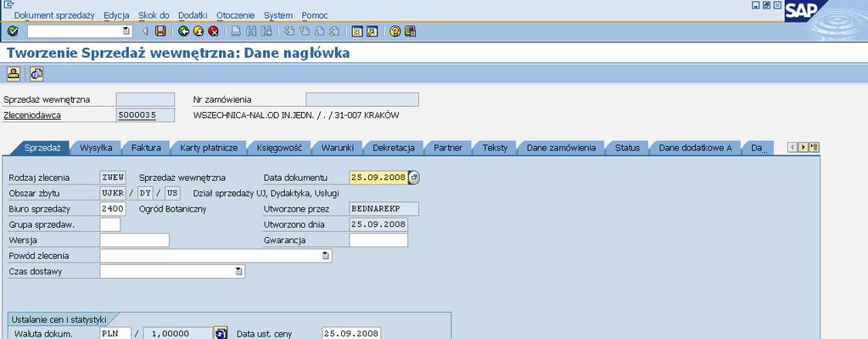Click the Grupa sprzedaw. input field

tap(110, 224)
